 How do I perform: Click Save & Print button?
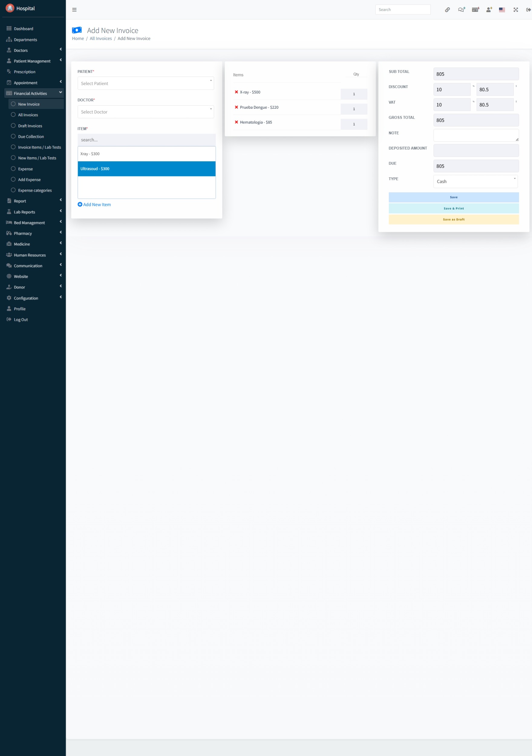(x=454, y=209)
